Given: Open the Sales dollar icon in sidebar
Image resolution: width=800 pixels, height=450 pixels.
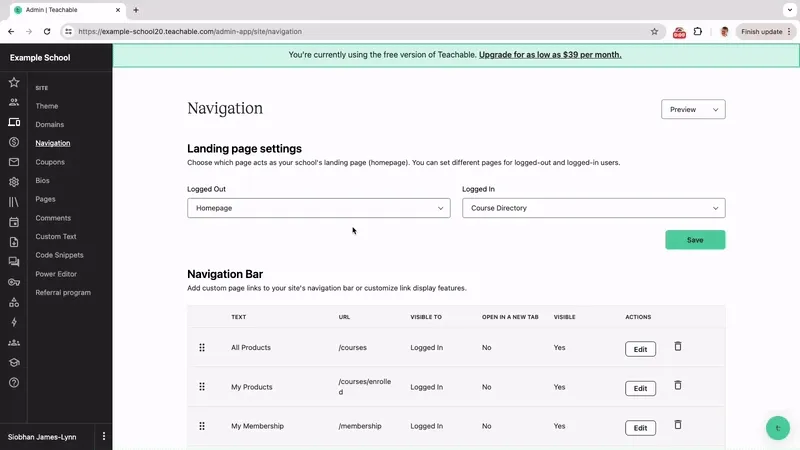Looking at the screenshot, I should coord(14,142).
